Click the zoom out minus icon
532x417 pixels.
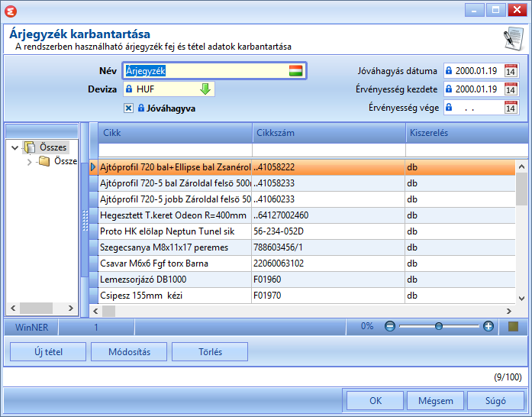pyautogui.click(x=390, y=326)
